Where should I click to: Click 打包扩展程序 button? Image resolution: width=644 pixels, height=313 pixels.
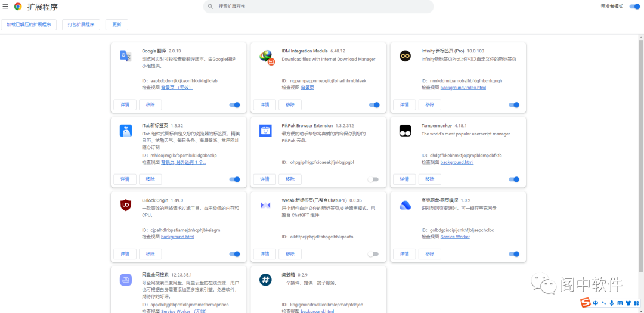pos(81,24)
